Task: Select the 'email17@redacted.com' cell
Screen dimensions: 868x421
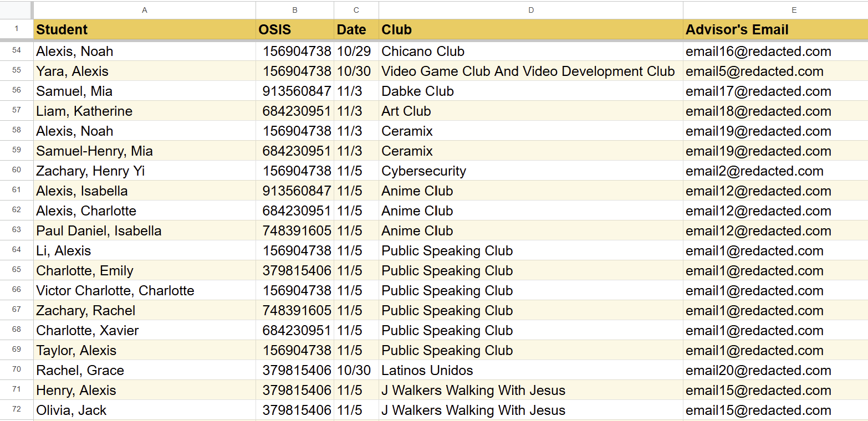Action: [775, 91]
